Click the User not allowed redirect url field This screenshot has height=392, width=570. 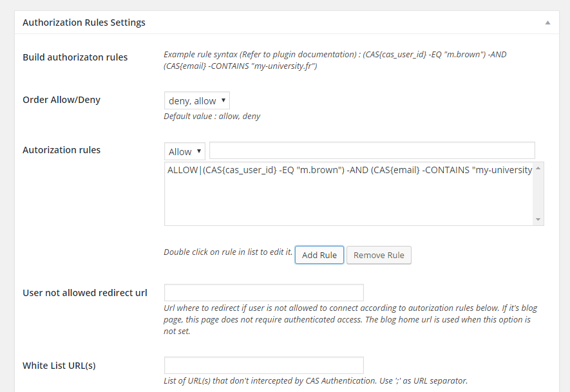tap(263, 292)
